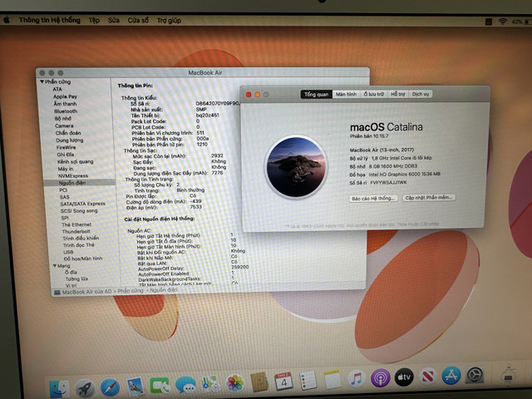Open the Trợ giúp menu

click(x=169, y=21)
